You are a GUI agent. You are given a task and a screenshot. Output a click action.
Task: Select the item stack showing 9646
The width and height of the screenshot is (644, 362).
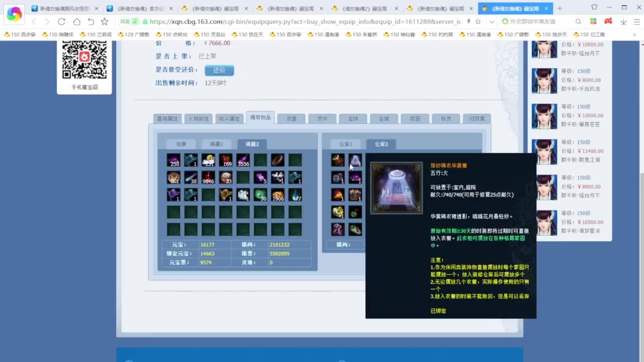[208, 177]
